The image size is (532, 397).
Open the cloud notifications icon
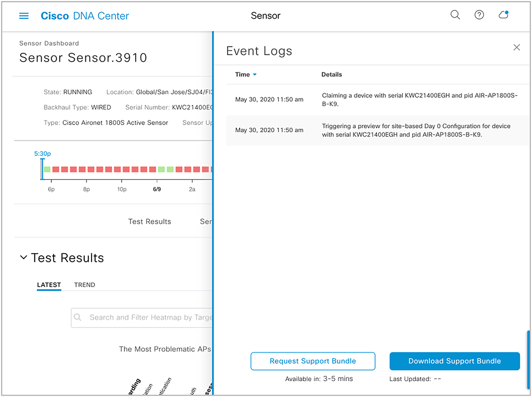click(504, 15)
